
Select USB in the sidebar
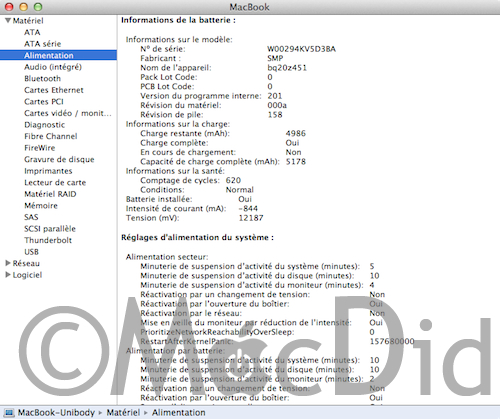tap(32, 252)
